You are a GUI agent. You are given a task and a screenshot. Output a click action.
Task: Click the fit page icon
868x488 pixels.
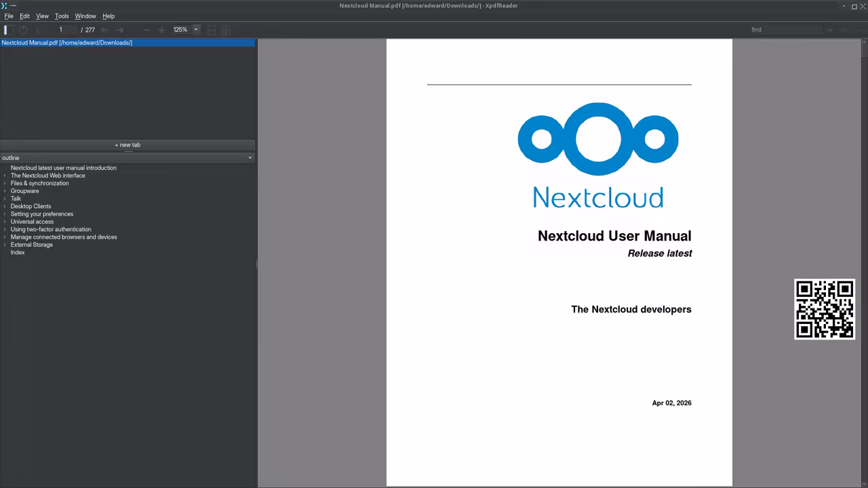pos(226,30)
